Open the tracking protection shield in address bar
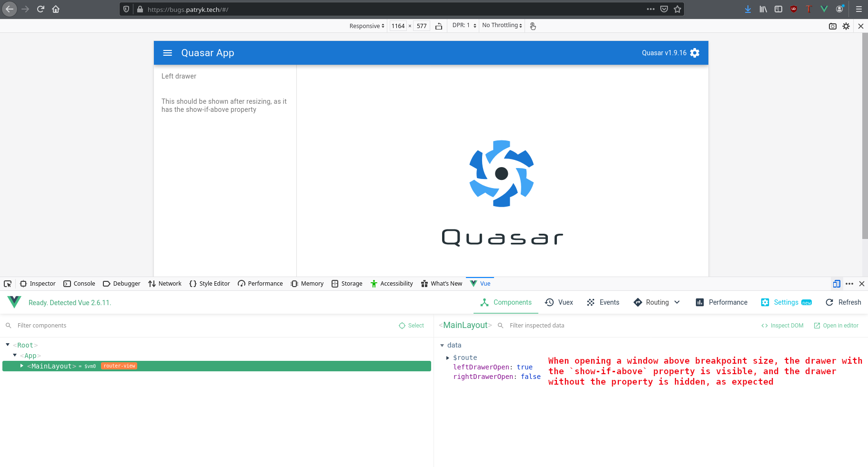The width and height of the screenshot is (868, 467). click(x=125, y=9)
